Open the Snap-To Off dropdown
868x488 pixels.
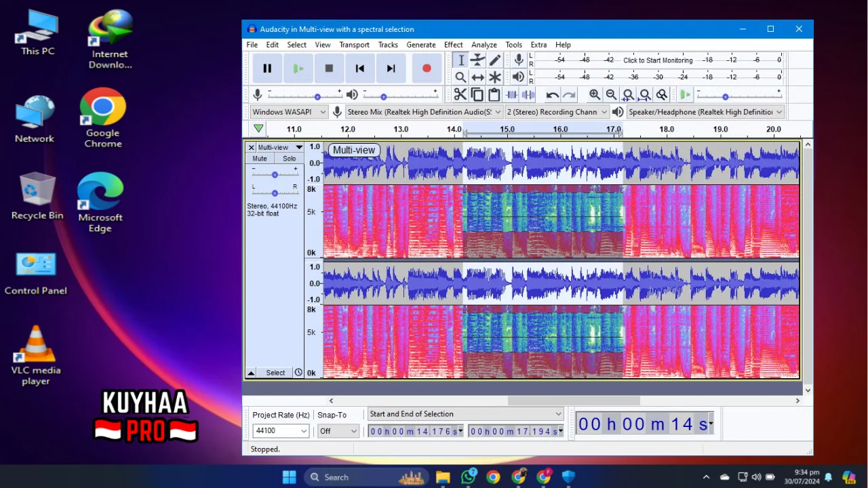[x=338, y=431]
